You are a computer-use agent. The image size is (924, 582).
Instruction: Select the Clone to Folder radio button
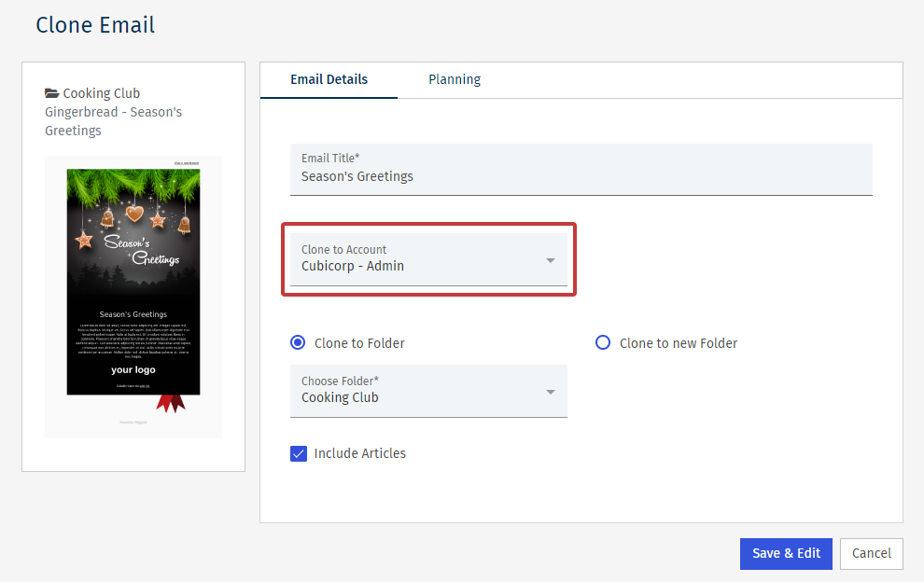(298, 342)
